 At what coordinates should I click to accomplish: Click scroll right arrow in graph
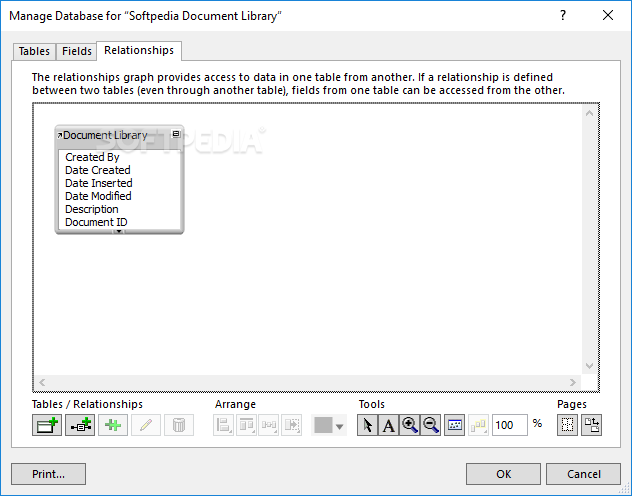click(572, 382)
